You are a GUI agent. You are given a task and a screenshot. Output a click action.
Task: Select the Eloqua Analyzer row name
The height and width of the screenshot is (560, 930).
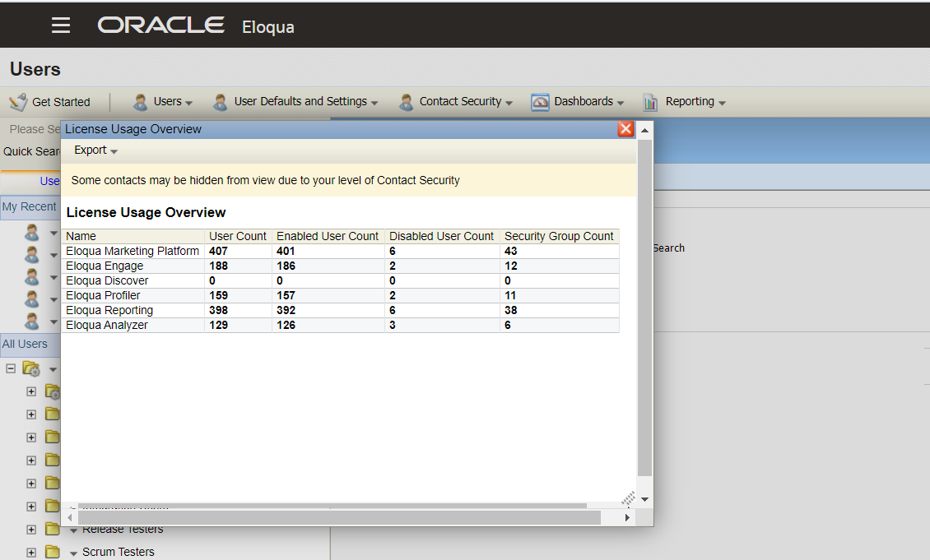click(107, 326)
